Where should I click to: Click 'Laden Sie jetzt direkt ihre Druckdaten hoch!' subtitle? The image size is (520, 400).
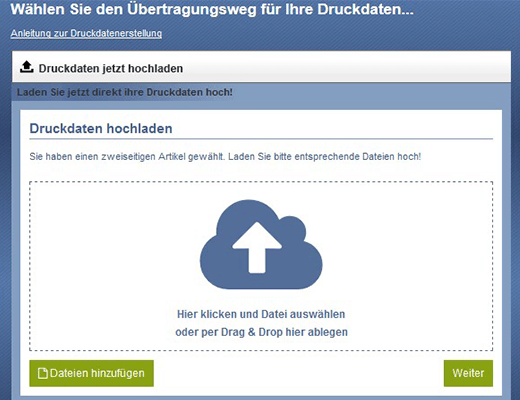125,92
